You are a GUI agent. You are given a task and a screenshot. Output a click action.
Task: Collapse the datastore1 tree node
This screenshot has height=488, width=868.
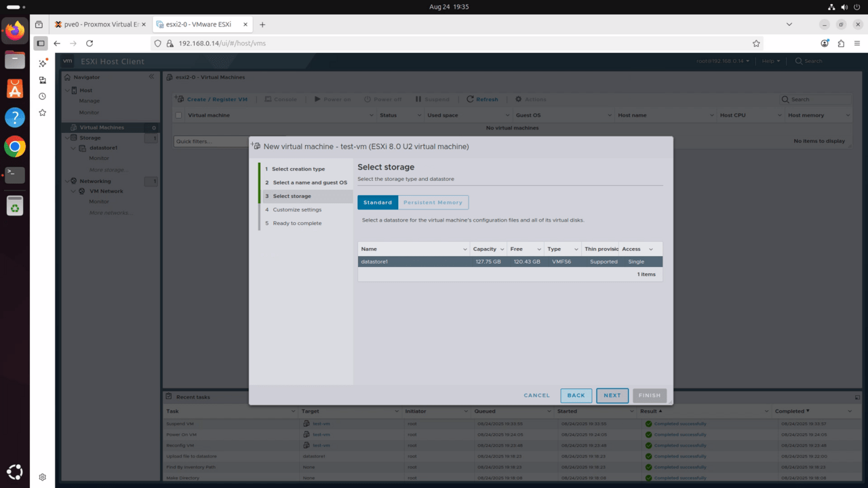coord(75,148)
